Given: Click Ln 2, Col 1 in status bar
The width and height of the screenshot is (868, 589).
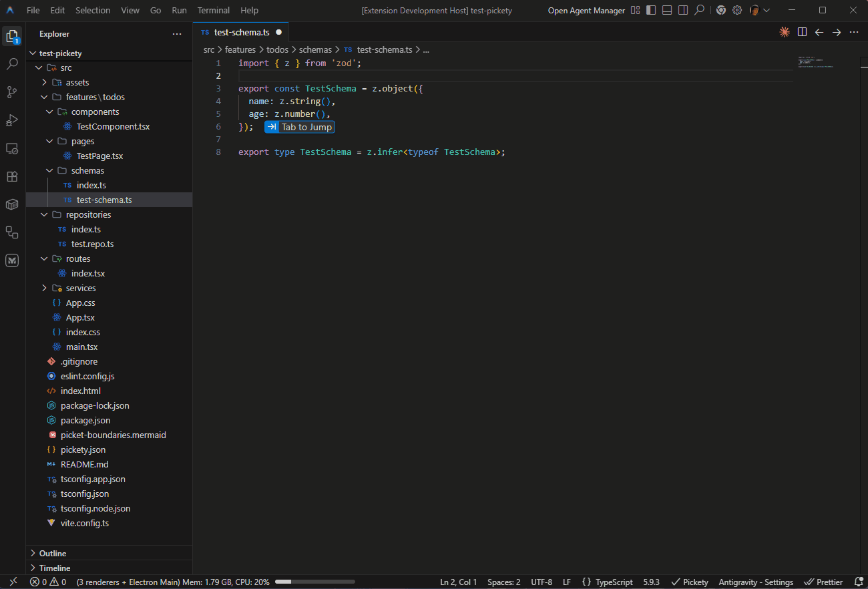Looking at the screenshot, I should 459,582.
